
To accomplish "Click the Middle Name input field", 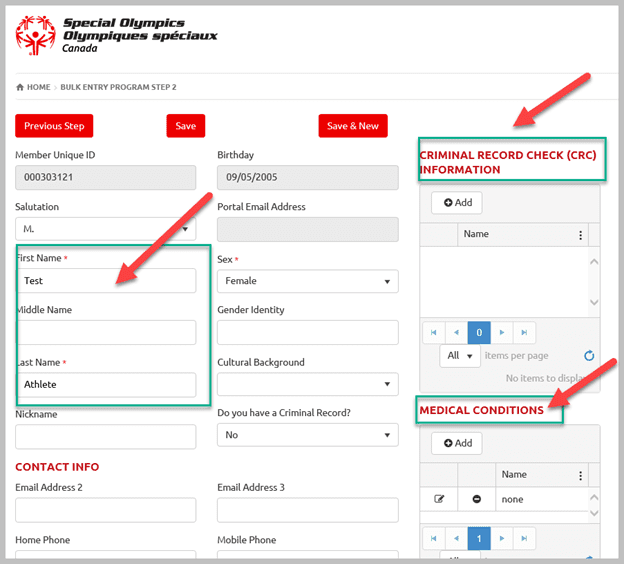I will [x=107, y=332].
